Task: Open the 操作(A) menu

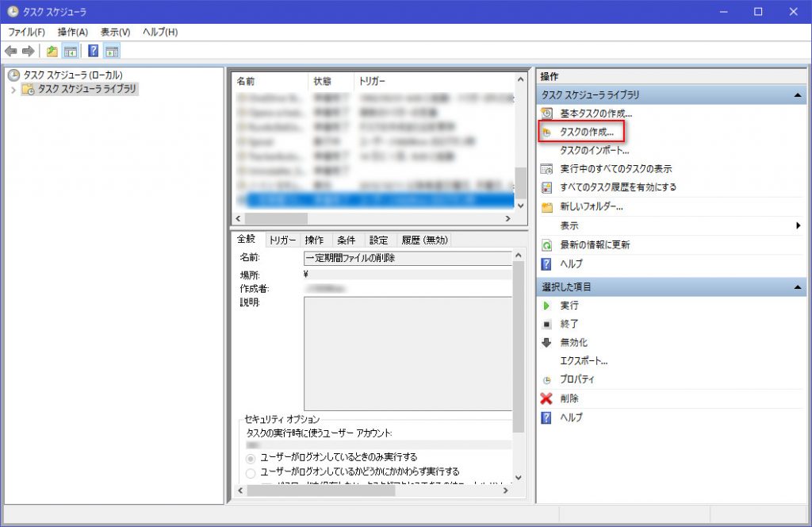Action: click(72, 32)
